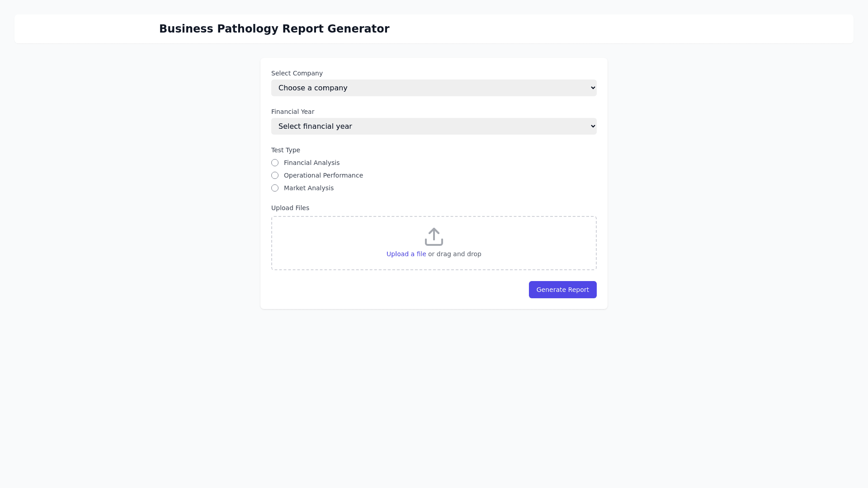Image resolution: width=868 pixels, height=488 pixels.
Task: Pick the Market Analysis radio button
Action: (x=275, y=188)
